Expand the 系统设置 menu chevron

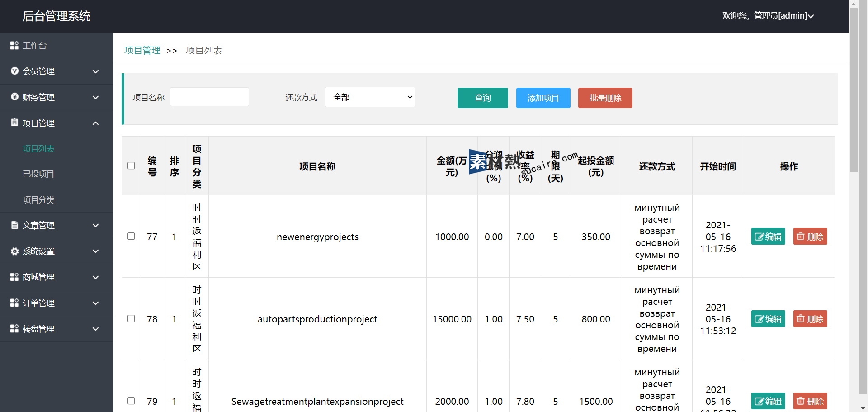coord(95,251)
